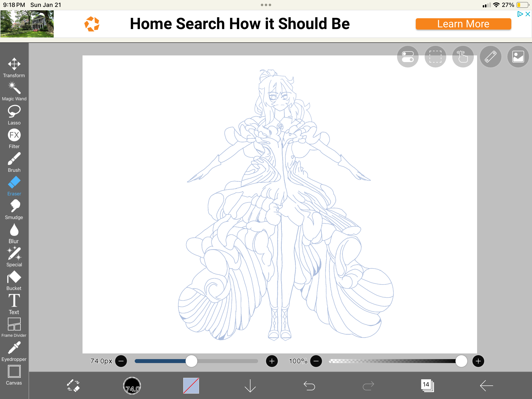The image size is (532, 399).
Task: Open the transparent color swatch at bottom
Action: [191, 386]
